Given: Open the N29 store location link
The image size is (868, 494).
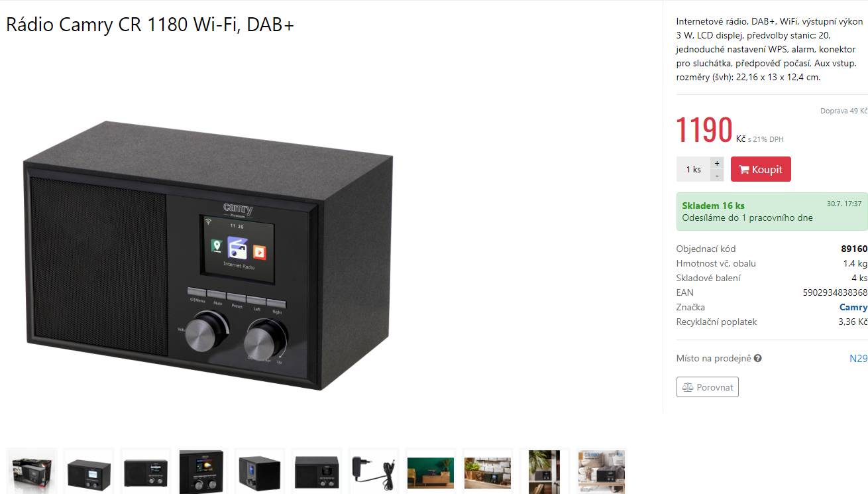Looking at the screenshot, I should [x=858, y=358].
